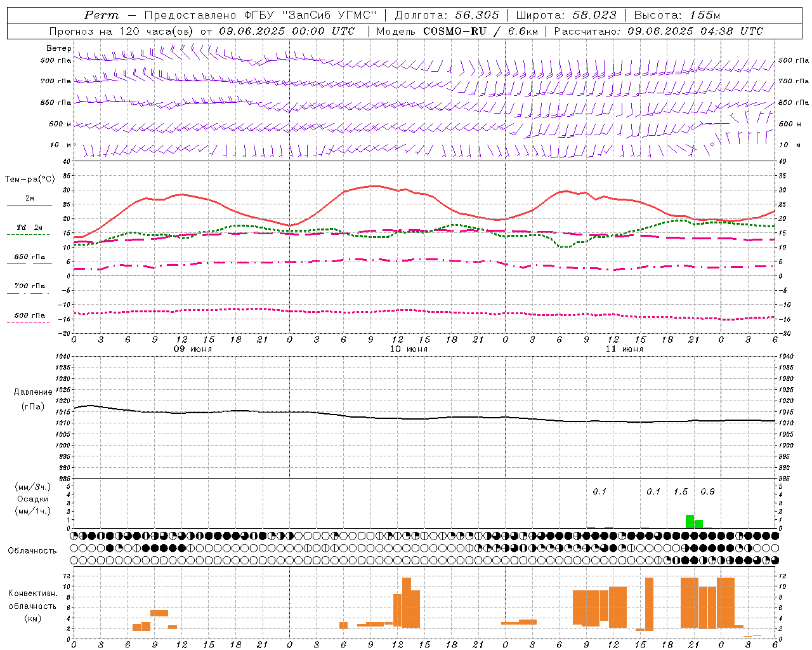Click the "Прогноз на 120 часа(ов)" text

point(122,31)
